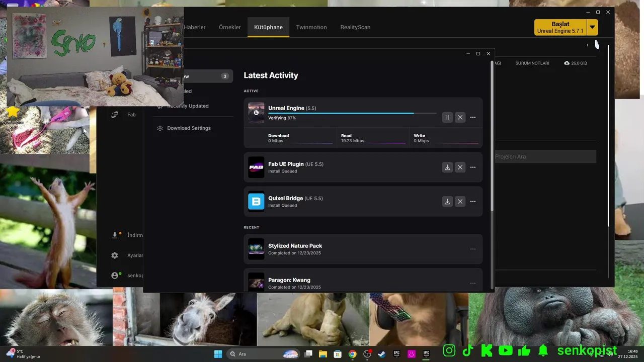Focus the Projeleri Ara search field
Viewport: 644px width, 362px height.
pyautogui.click(x=545, y=156)
